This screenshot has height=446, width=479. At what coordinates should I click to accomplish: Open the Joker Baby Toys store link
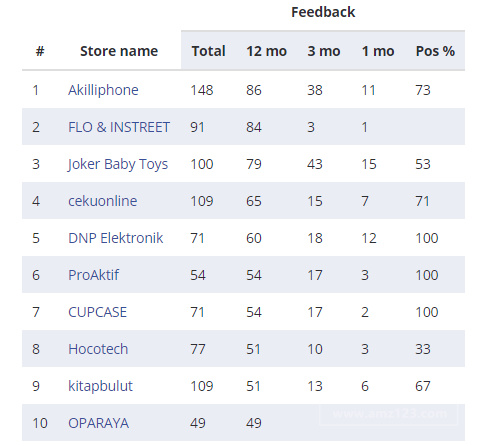(x=118, y=164)
